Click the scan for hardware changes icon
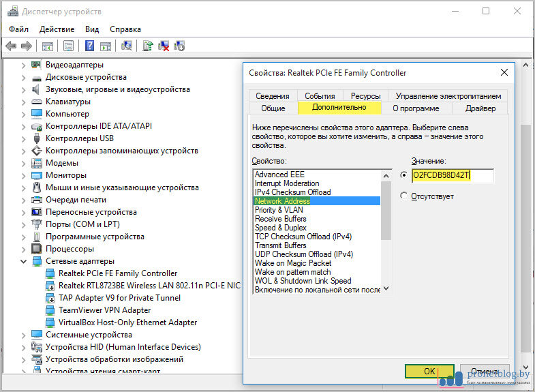Viewport: 535px width, 392px height. click(127, 46)
